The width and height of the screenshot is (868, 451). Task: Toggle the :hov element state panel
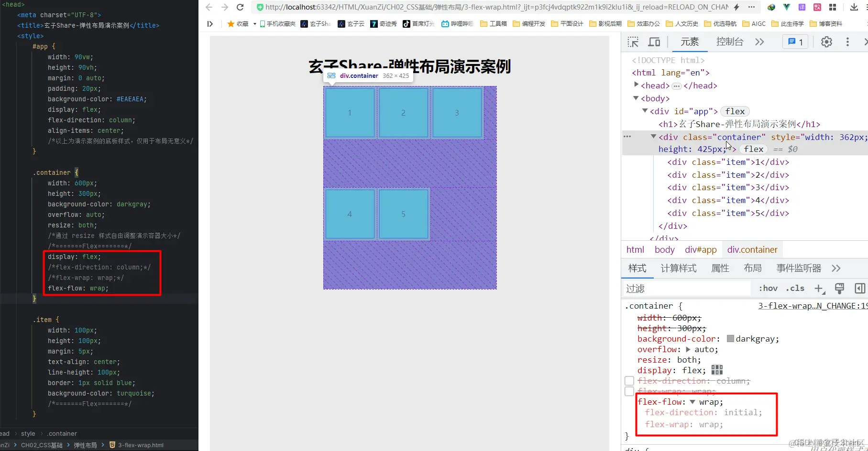coord(768,288)
